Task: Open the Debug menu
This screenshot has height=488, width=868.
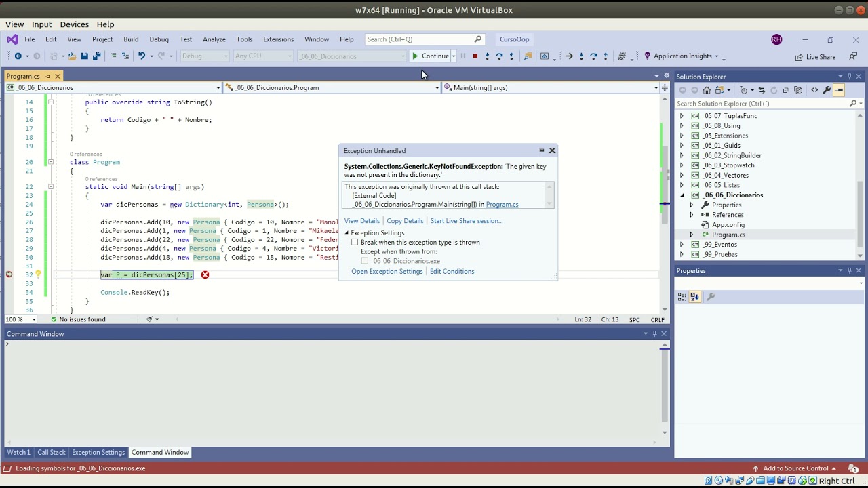Action: (x=159, y=39)
